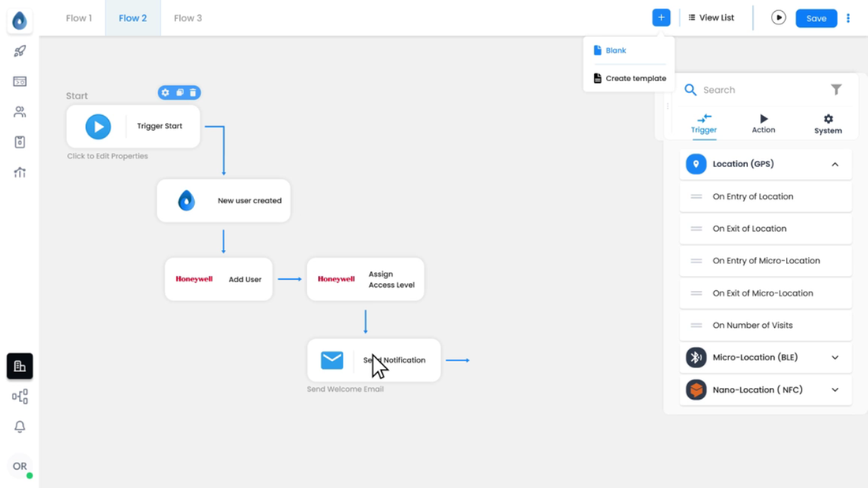The height and width of the screenshot is (488, 868).
Task: Duplicate the Start node with the copy icon
Action: tap(179, 92)
